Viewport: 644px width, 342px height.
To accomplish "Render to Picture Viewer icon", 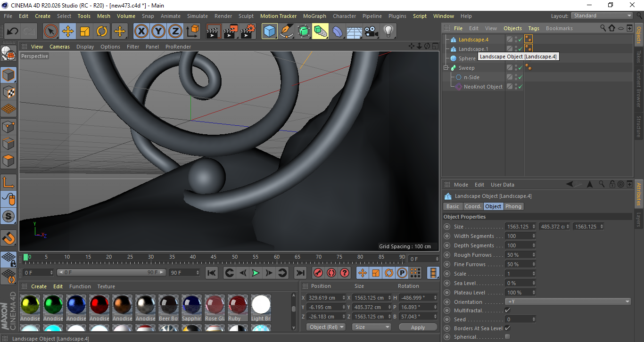I will click(231, 32).
